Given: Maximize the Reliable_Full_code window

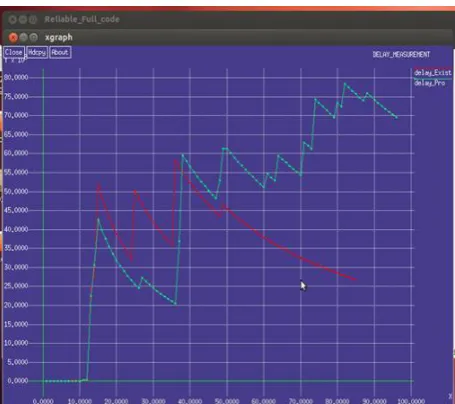Looking at the screenshot, I should coord(33,19).
